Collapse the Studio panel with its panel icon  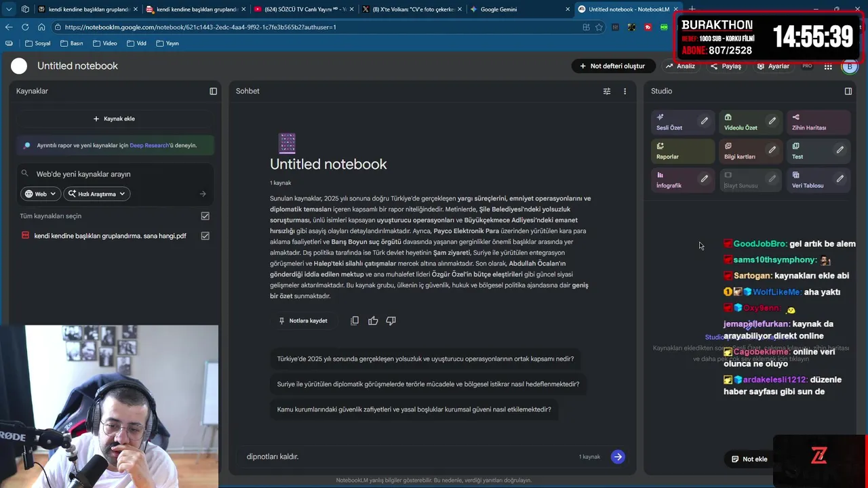click(x=848, y=91)
